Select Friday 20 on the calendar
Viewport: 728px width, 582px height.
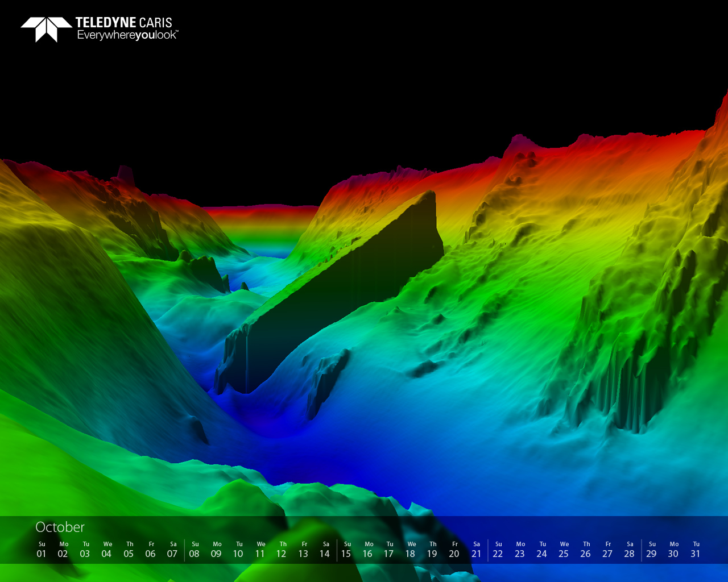454,550
